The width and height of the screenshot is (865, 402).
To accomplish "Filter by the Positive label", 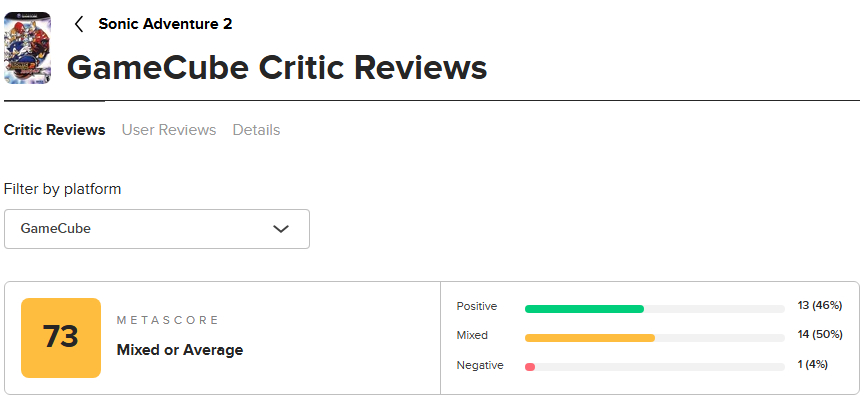I will [x=477, y=306].
